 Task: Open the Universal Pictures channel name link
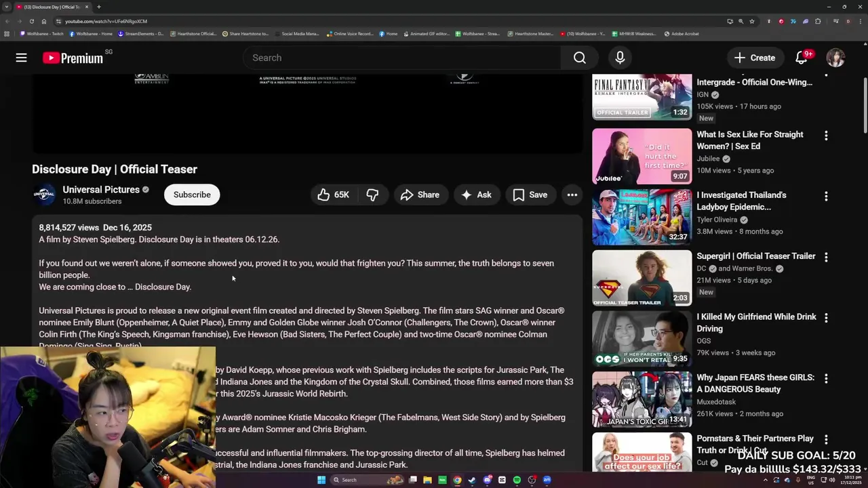pyautogui.click(x=101, y=190)
